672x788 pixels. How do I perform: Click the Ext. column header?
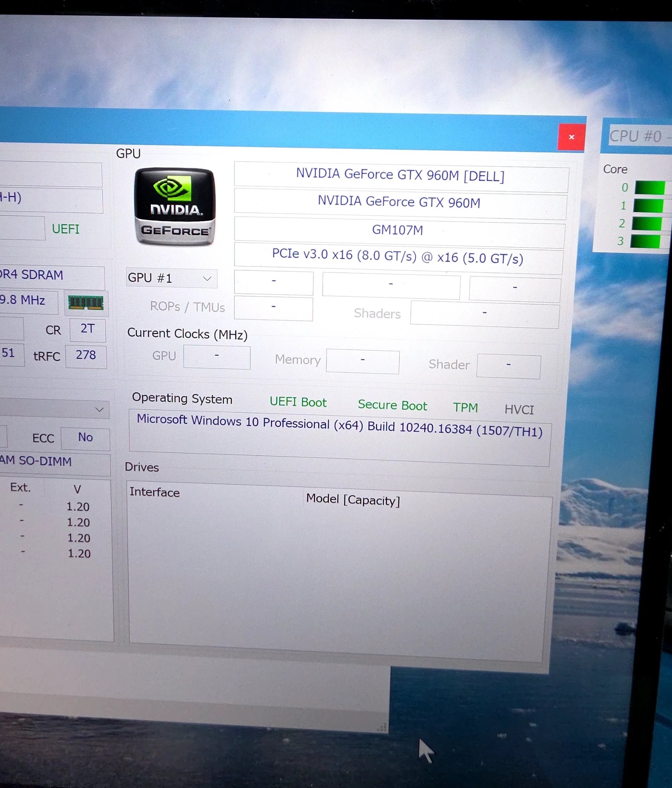[x=20, y=488]
